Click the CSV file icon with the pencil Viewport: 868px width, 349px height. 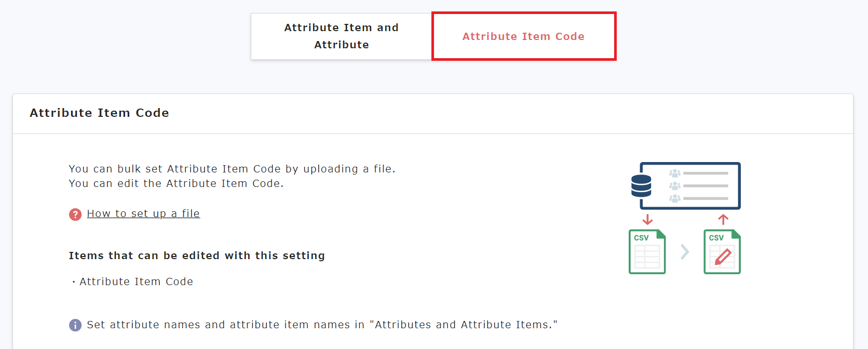point(722,252)
